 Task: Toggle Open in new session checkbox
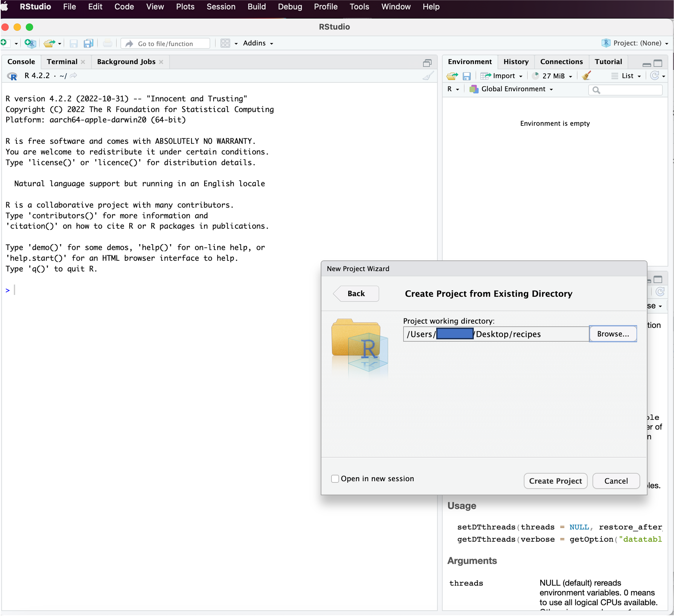(x=335, y=479)
